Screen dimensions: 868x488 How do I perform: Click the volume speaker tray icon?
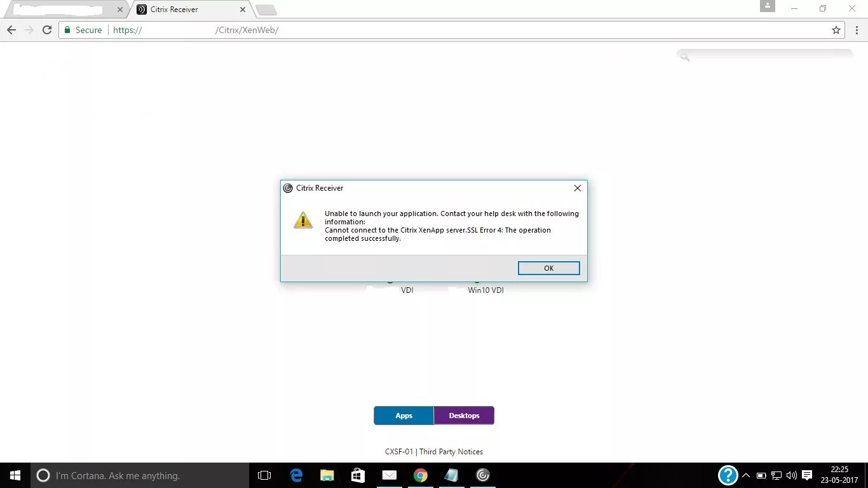point(791,475)
